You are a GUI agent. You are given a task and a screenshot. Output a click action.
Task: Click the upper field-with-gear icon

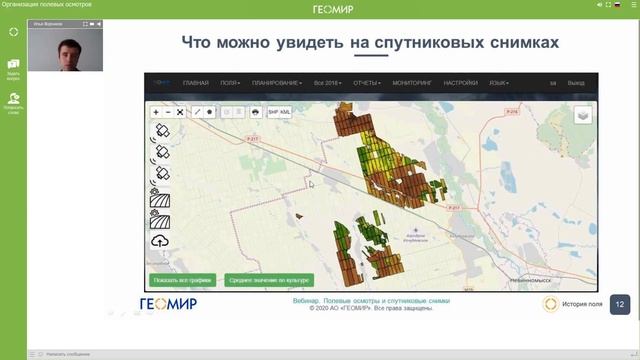click(160, 198)
